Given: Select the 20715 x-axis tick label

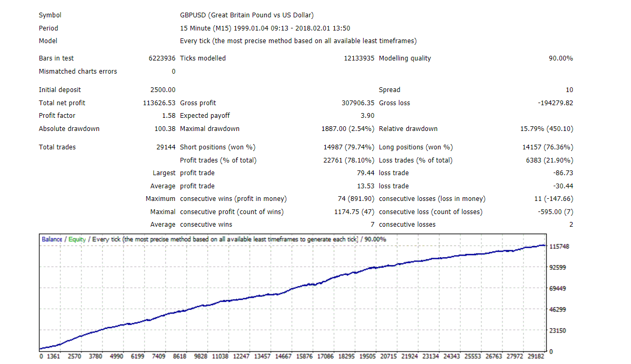Looking at the screenshot, I should click(388, 356).
